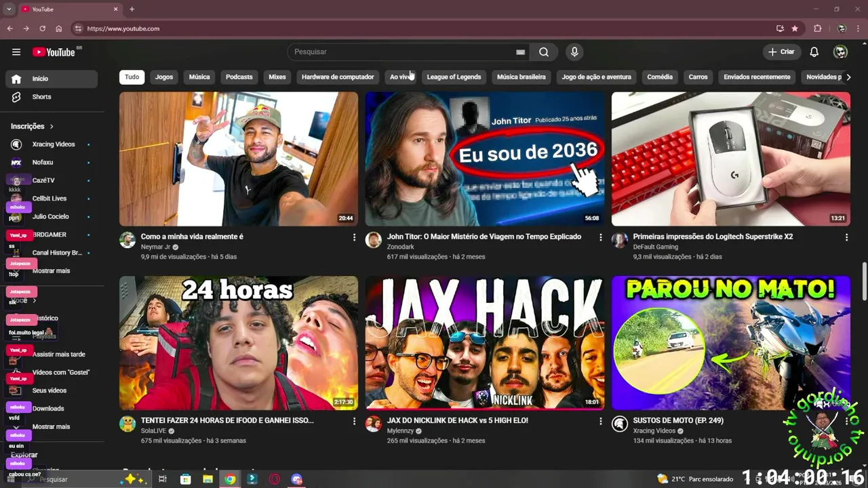Open the CazéTV subscription
868x488 pixels.
[52, 180]
